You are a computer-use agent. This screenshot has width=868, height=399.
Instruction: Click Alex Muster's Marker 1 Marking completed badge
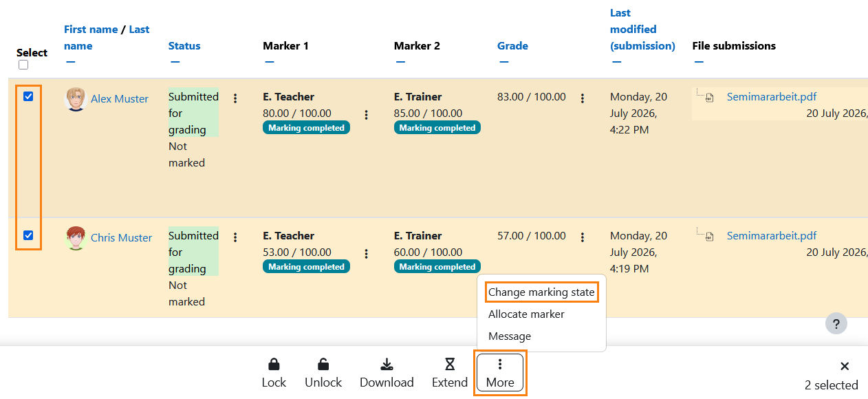(x=306, y=128)
